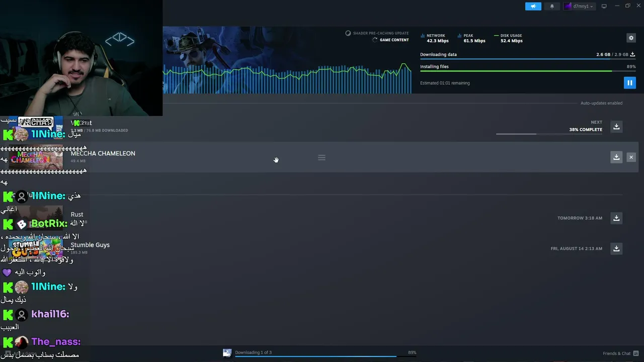Click the 38% COMPLETE label
This screenshot has width=644, height=362.
pyautogui.click(x=586, y=130)
